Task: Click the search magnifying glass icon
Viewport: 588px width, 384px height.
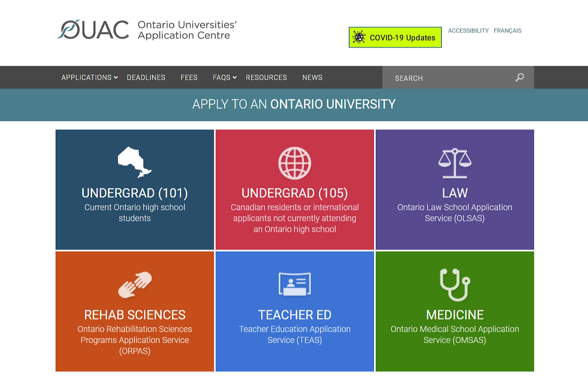Action: tap(520, 77)
